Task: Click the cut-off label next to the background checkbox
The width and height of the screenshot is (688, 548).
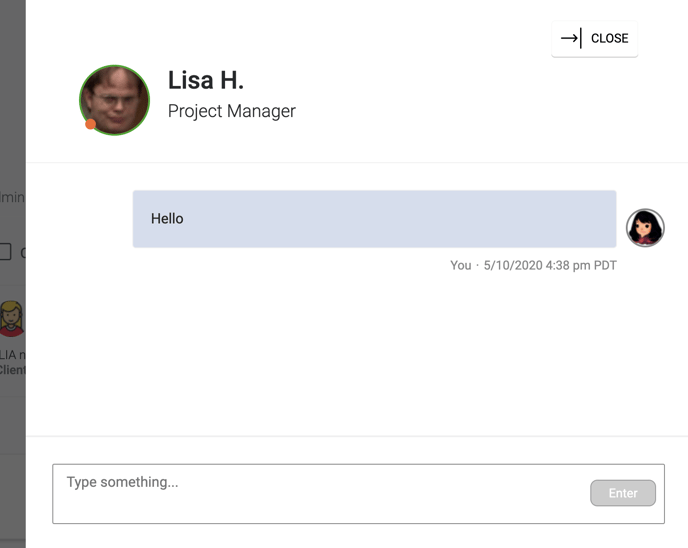Action: point(23,252)
